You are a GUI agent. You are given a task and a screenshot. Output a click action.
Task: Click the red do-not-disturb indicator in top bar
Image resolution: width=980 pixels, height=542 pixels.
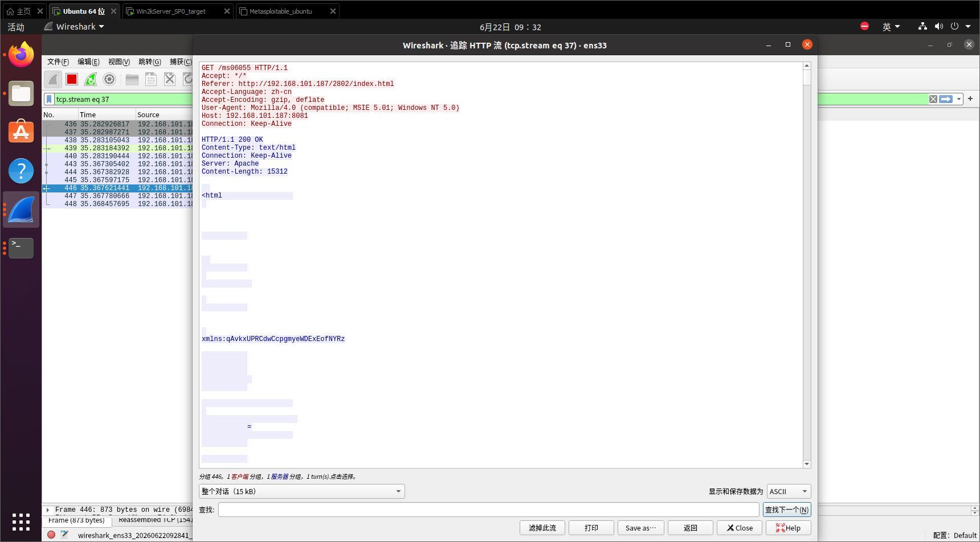pos(864,26)
